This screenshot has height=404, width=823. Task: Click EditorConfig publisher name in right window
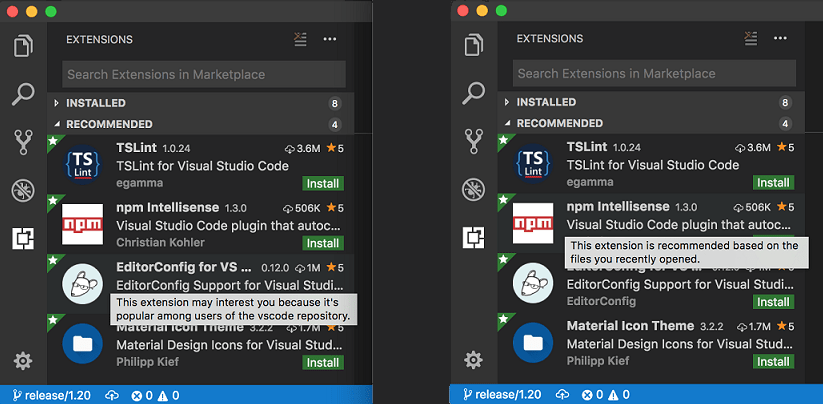click(602, 302)
